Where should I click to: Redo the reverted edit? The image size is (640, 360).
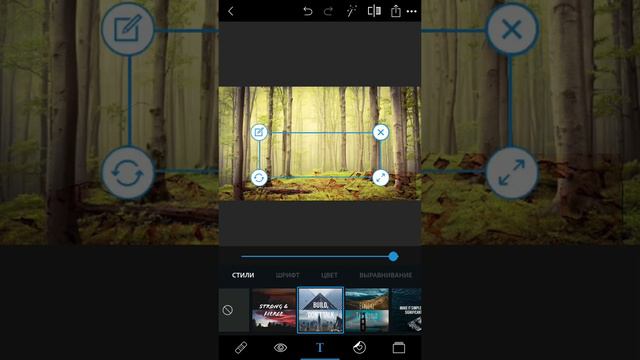[x=328, y=11]
